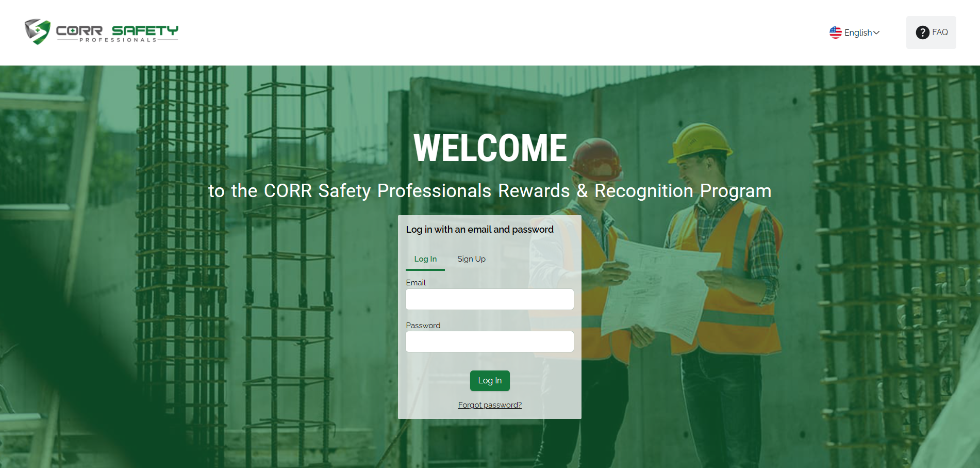
Task: Click the CORR SAFETY Professionals wordmark
Action: [x=117, y=33]
